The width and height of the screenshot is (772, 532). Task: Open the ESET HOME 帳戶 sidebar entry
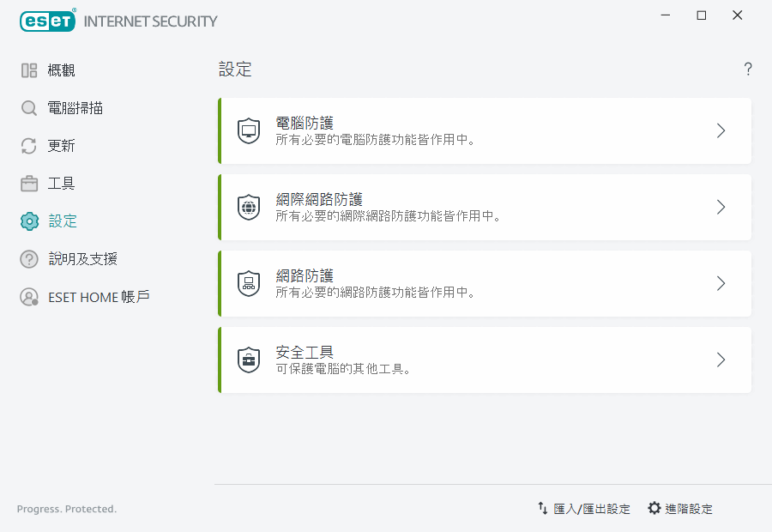click(x=84, y=297)
